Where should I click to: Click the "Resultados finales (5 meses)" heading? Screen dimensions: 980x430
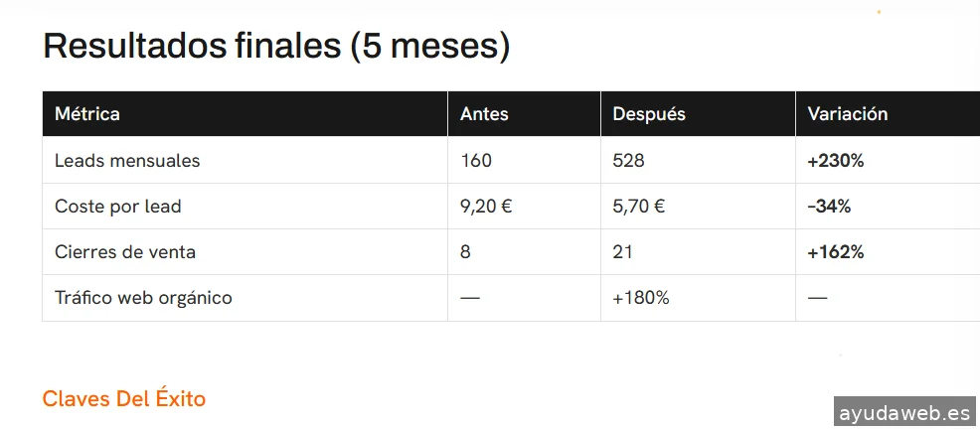click(x=276, y=47)
